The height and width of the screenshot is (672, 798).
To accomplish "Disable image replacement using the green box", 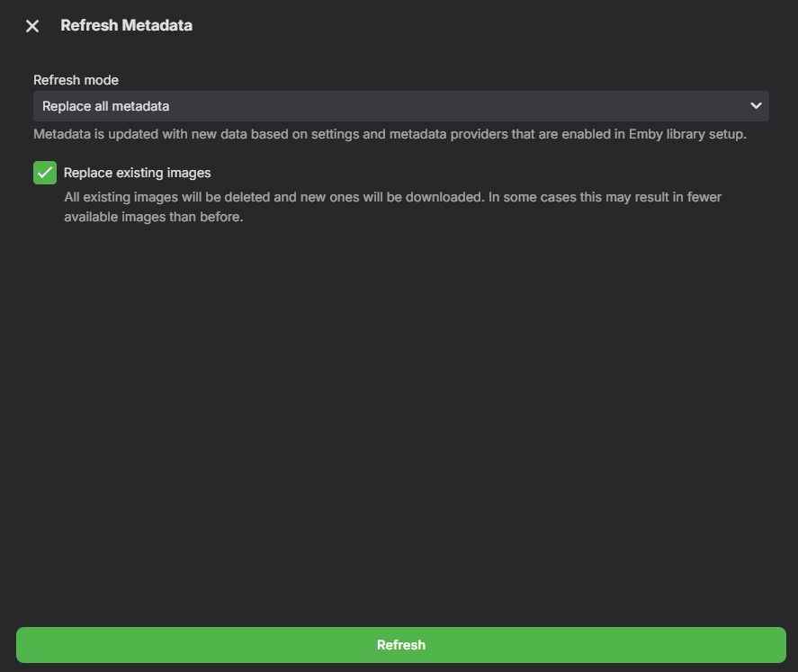I will 45,173.
